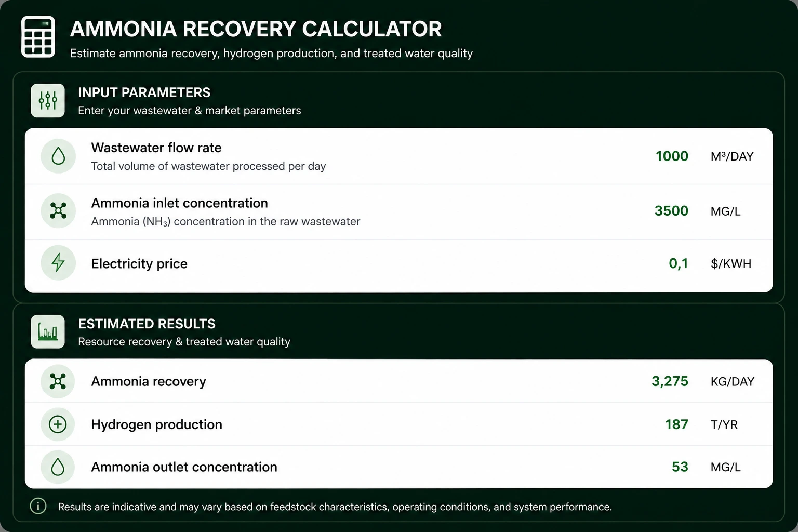This screenshot has width=798, height=532.
Task: Click the droplet icon for Wastewater flow rate
Action: [58, 156]
